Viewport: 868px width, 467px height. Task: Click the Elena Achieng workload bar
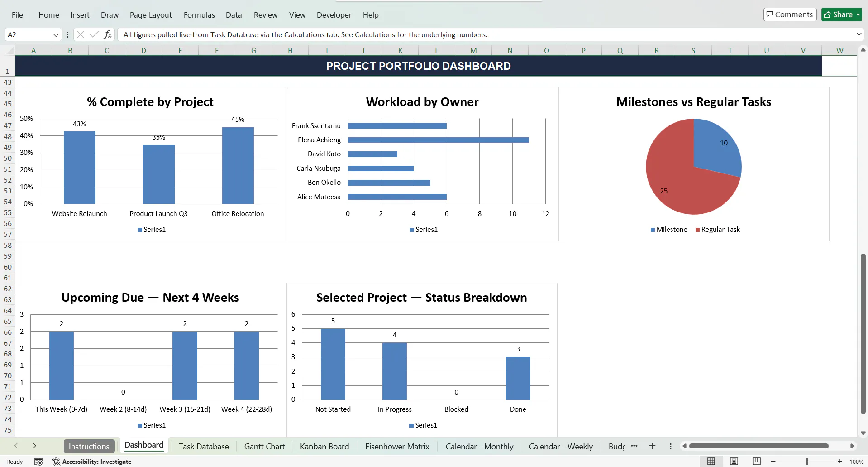click(438, 140)
